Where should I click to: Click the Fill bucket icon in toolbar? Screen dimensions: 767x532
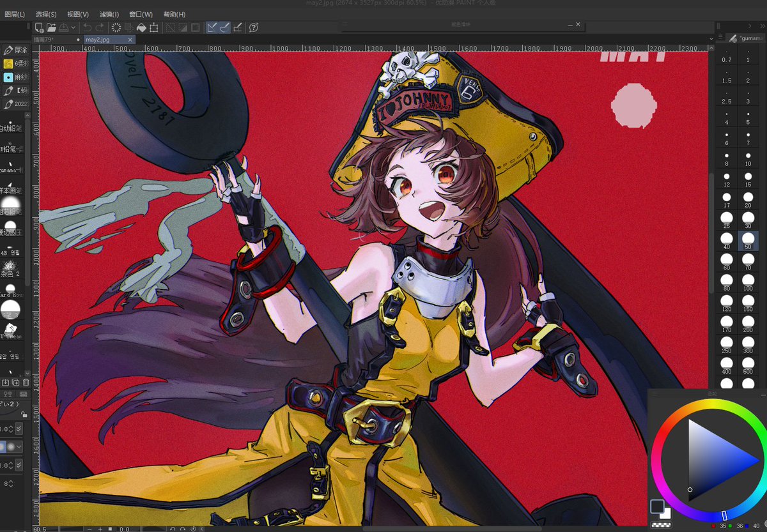[x=141, y=27]
